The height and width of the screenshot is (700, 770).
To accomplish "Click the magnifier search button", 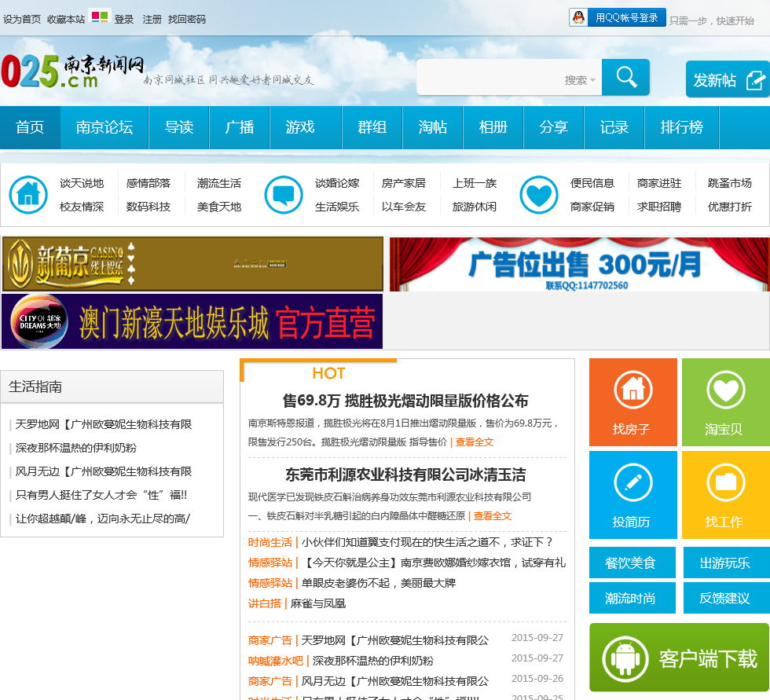I will coord(625,78).
